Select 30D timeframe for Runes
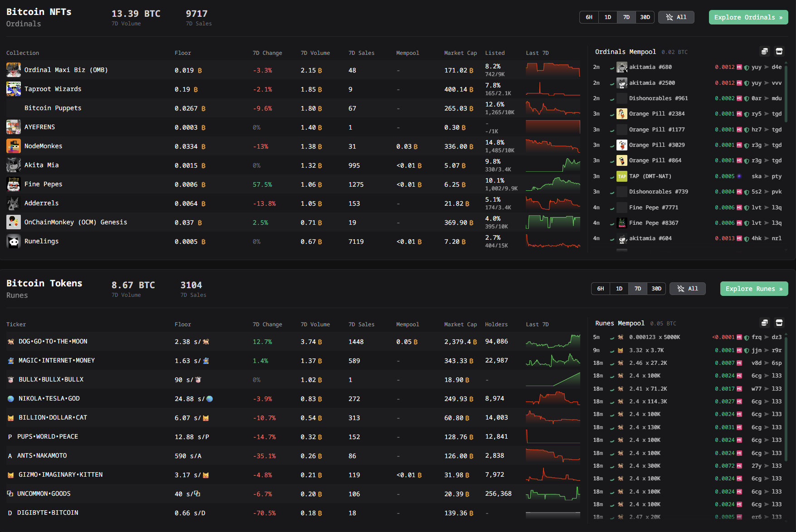The image size is (796, 532). tap(656, 289)
